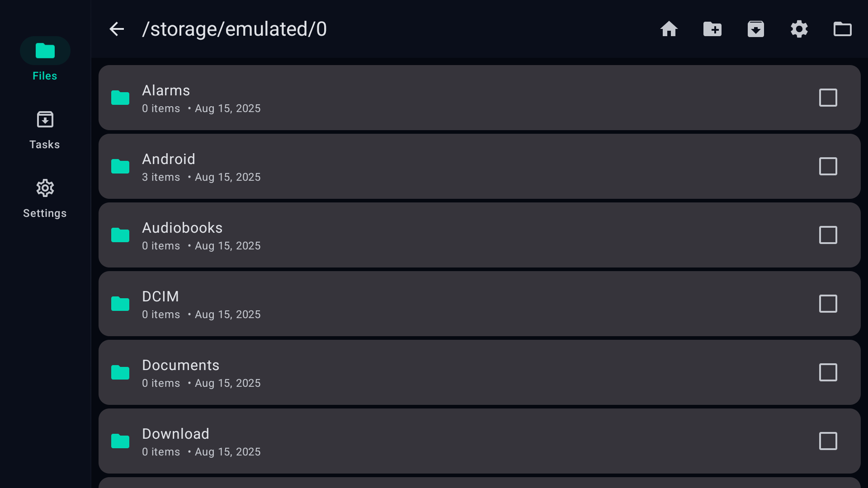Toggle the Download folder checkbox
The height and width of the screenshot is (488, 868).
tap(828, 441)
